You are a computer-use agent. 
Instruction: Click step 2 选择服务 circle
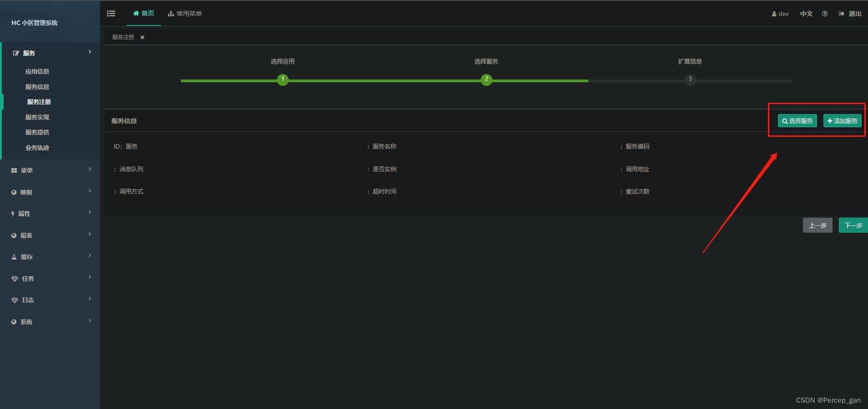coord(487,80)
